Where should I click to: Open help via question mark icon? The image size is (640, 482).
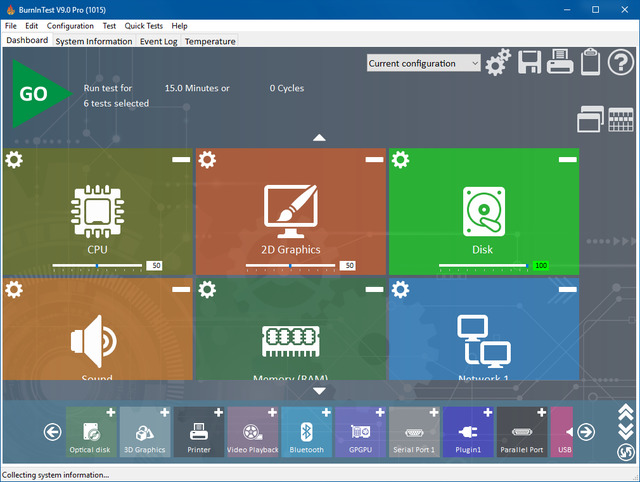click(x=621, y=63)
